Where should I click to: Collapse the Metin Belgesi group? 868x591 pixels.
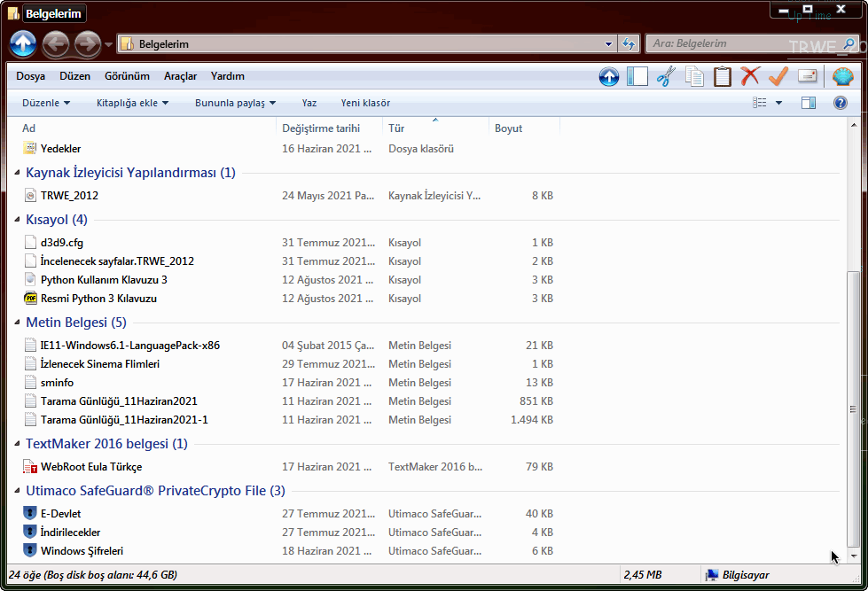(x=17, y=322)
